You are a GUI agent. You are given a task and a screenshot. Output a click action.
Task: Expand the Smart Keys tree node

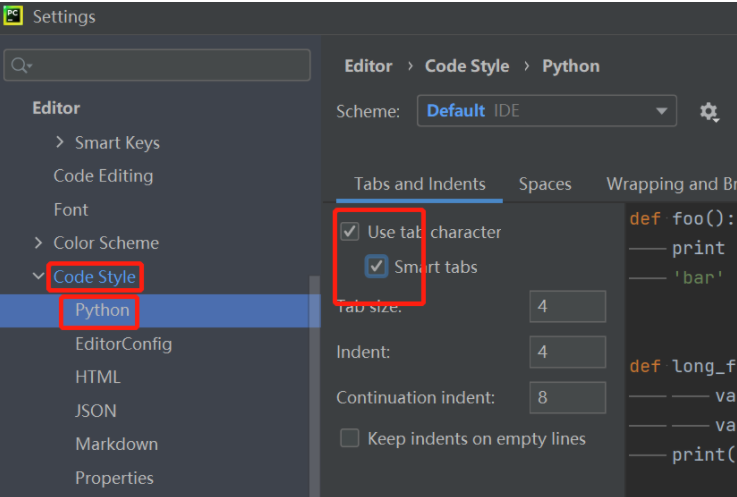tap(60, 143)
